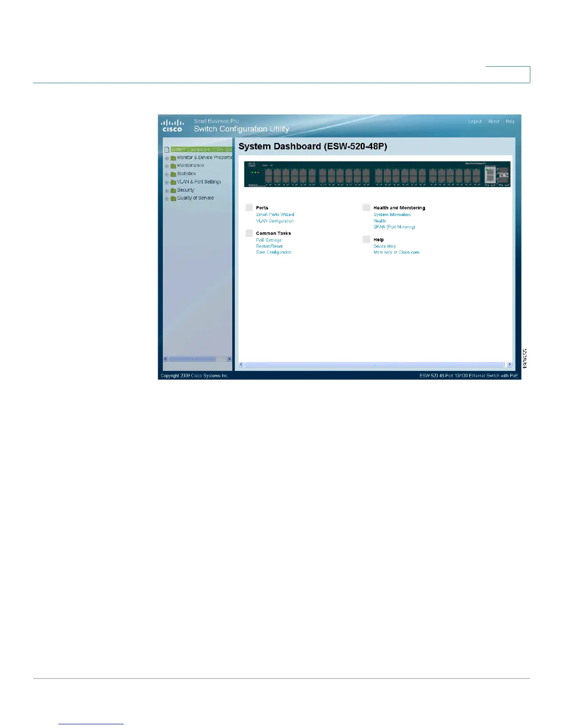Click the main pane horizontal scrollbar thumb

[374, 364]
